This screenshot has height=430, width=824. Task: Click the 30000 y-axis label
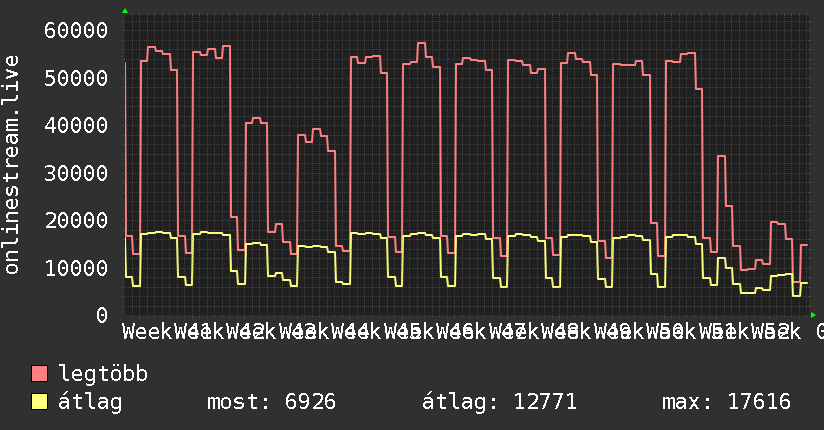pos(76,173)
